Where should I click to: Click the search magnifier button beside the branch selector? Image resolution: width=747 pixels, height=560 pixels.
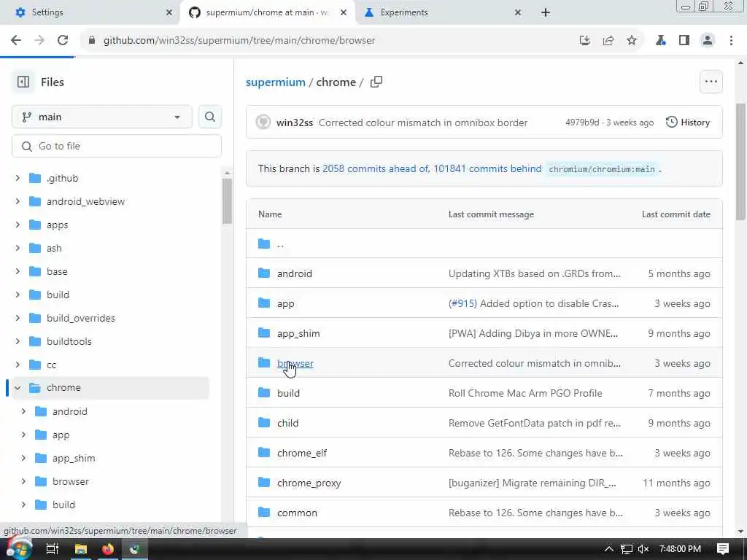click(209, 117)
